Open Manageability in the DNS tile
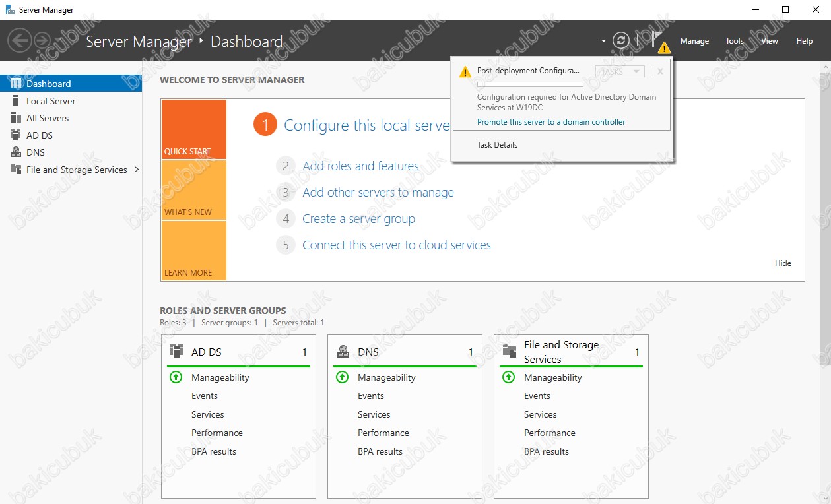Viewport: 831px width, 504px height. 387,378
